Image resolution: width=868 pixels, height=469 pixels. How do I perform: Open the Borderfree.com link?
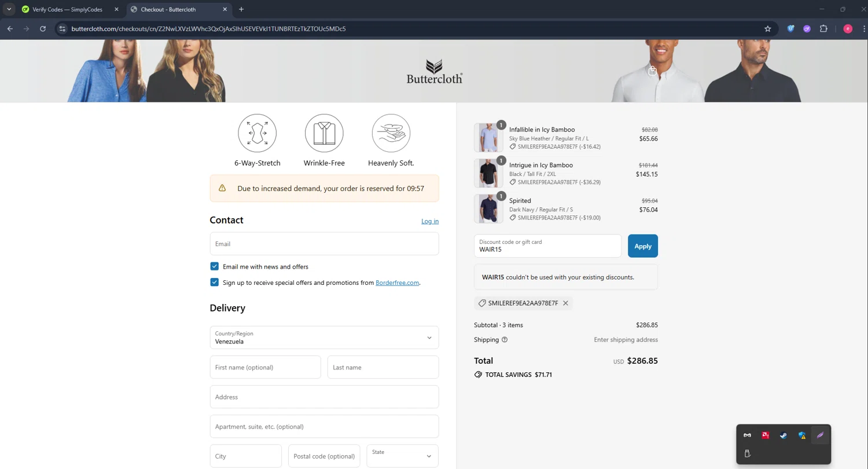pos(397,283)
